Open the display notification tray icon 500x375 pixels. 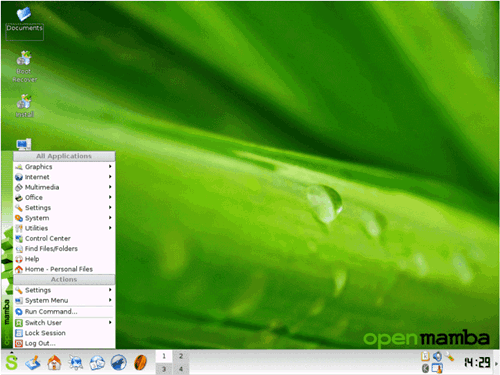pos(437,368)
